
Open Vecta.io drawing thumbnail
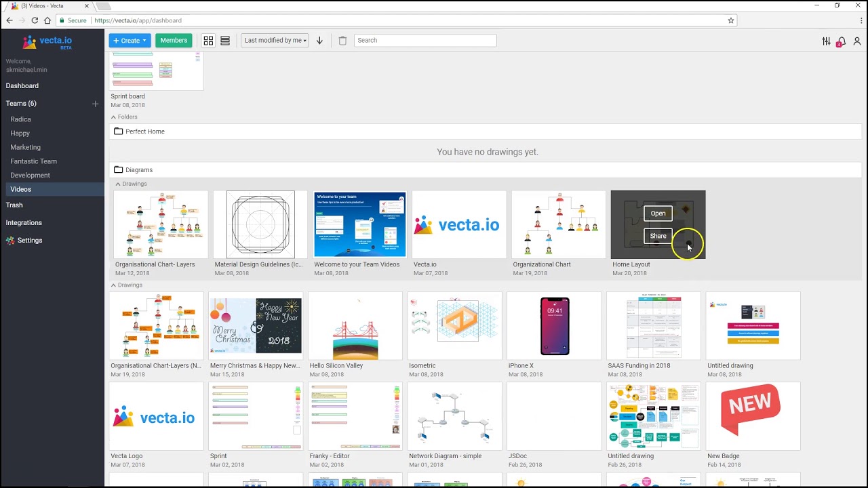459,224
